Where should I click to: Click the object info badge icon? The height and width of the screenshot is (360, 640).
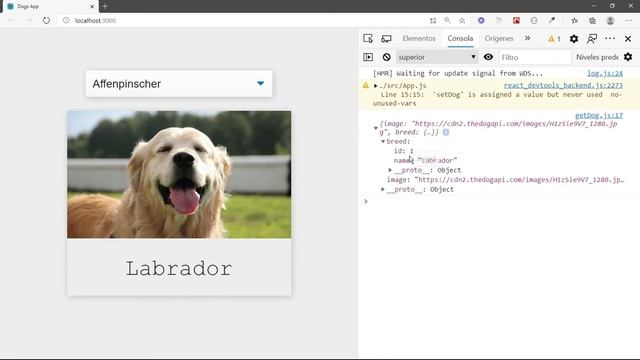coord(446,132)
